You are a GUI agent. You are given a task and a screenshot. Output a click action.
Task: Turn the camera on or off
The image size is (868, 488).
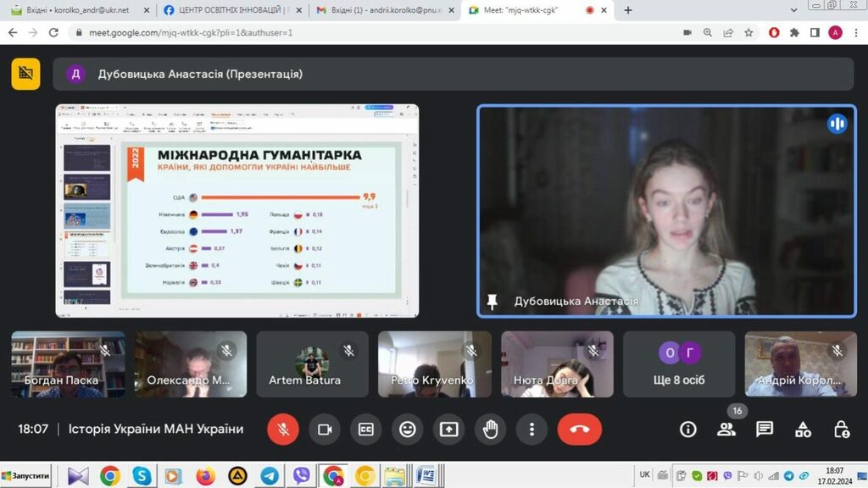pos(324,430)
